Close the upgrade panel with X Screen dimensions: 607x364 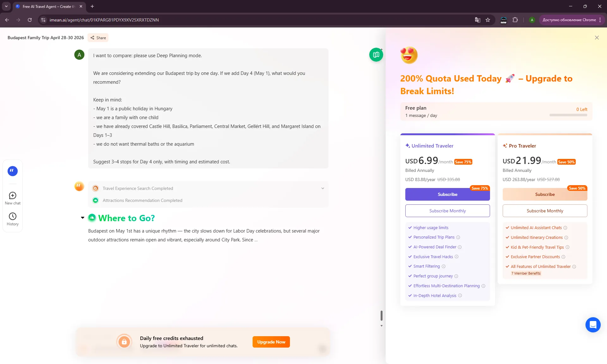[597, 38]
